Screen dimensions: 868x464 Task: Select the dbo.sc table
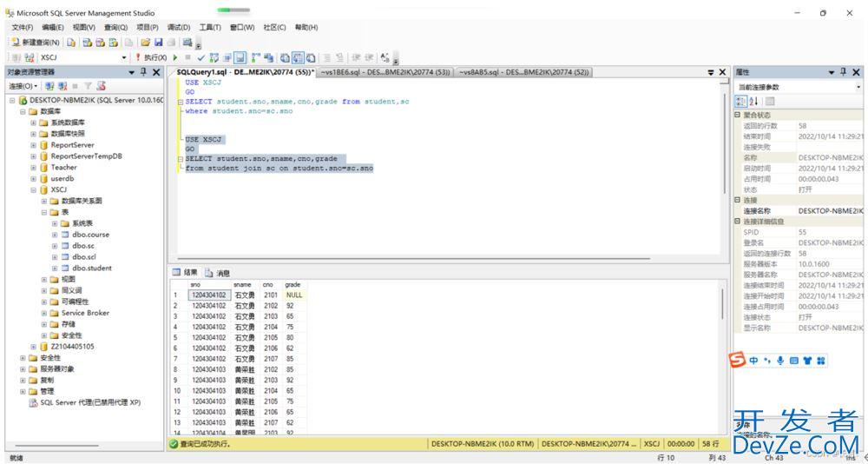83,246
